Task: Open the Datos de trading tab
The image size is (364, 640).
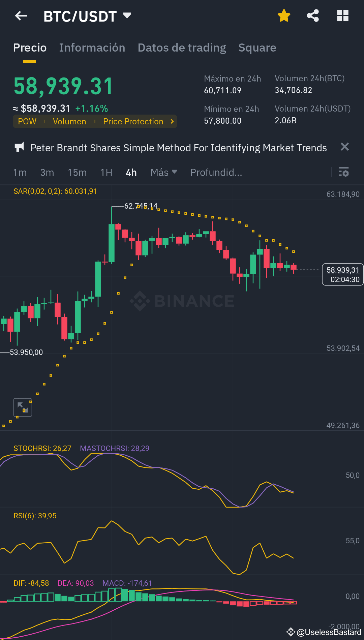Action: pyautogui.click(x=182, y=48)
